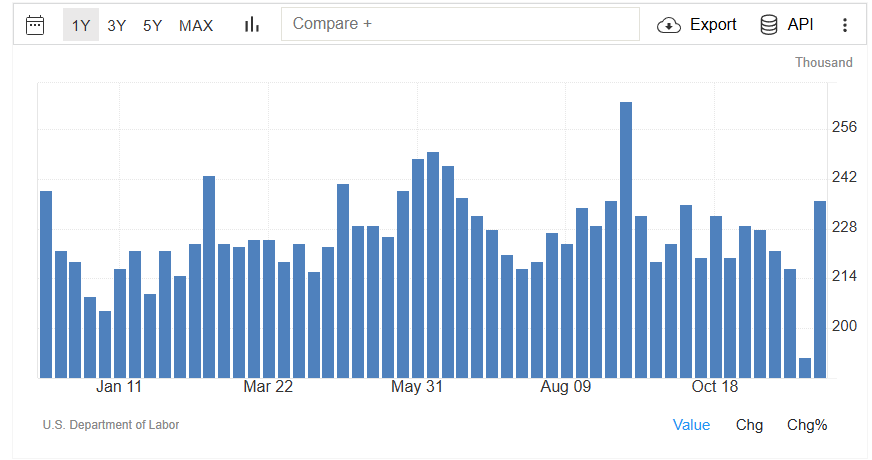Switch to the Chg% view
This screenshot has height=460, width=872.
(x=807, y=425)
